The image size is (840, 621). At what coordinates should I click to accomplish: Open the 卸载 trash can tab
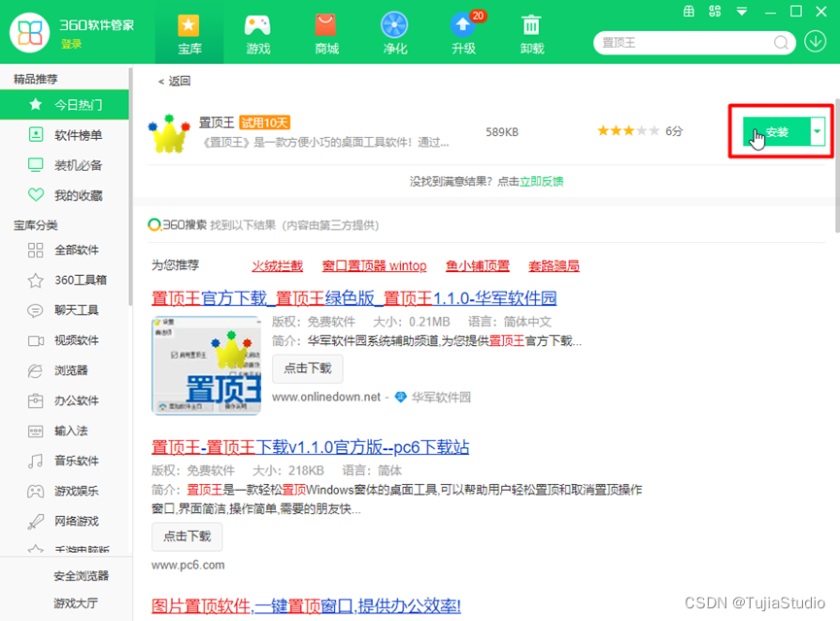531,34
